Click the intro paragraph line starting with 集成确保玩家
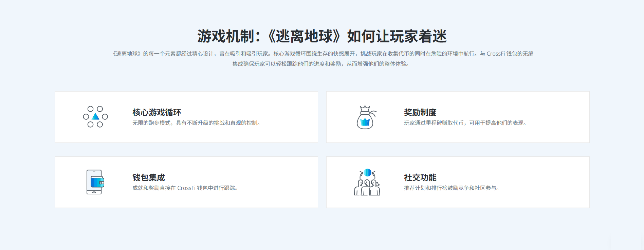The image size is (644, 250). point(321,64)
